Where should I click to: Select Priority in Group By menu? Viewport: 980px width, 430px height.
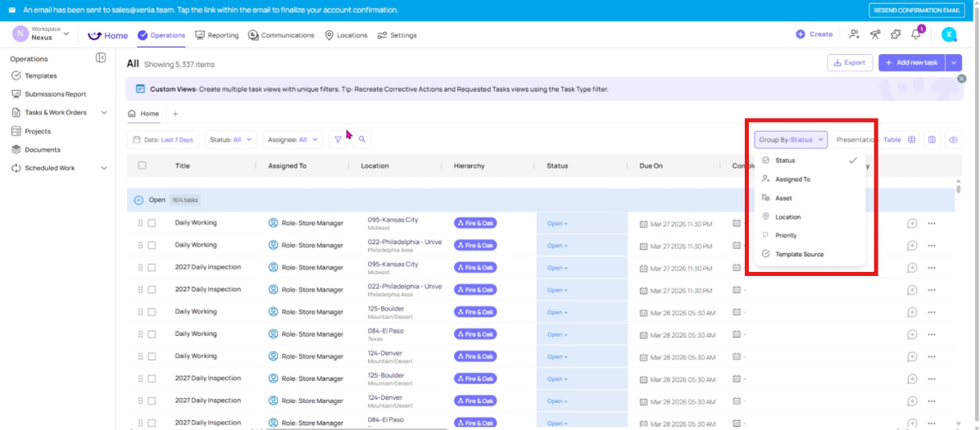[786, 236]
